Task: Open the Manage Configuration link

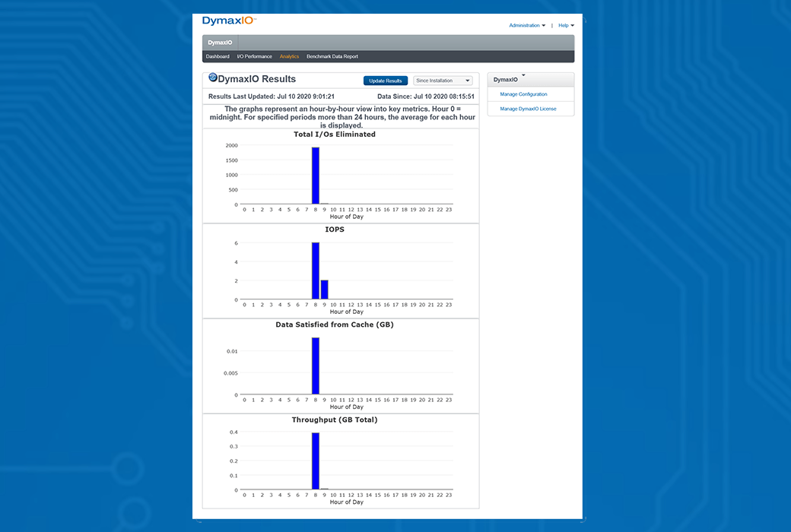Action: [523, 94]
